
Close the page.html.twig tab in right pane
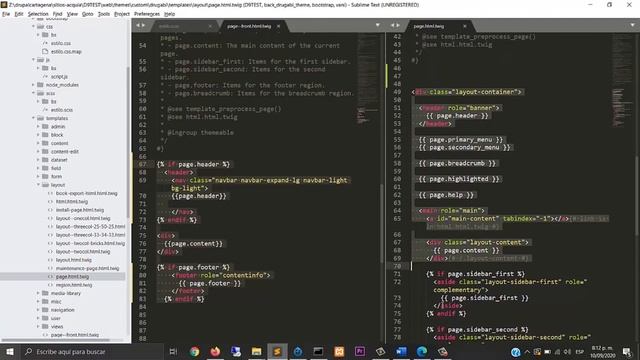coord(464,26)
